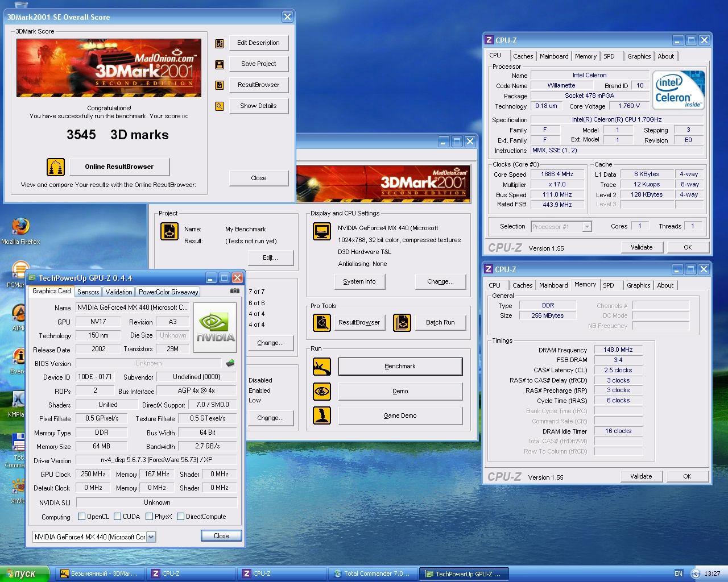
Task: Click Close in the score window
Action: click(258, 178)
